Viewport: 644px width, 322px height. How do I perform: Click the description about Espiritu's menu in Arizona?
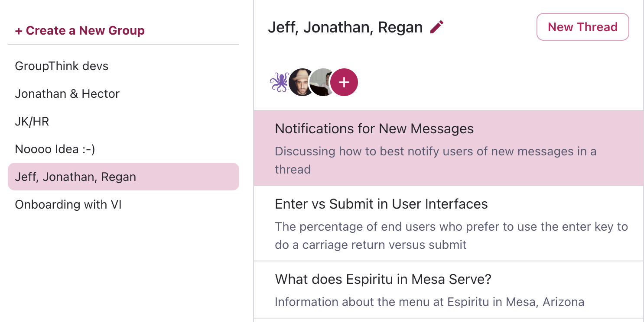coord(429,302)
